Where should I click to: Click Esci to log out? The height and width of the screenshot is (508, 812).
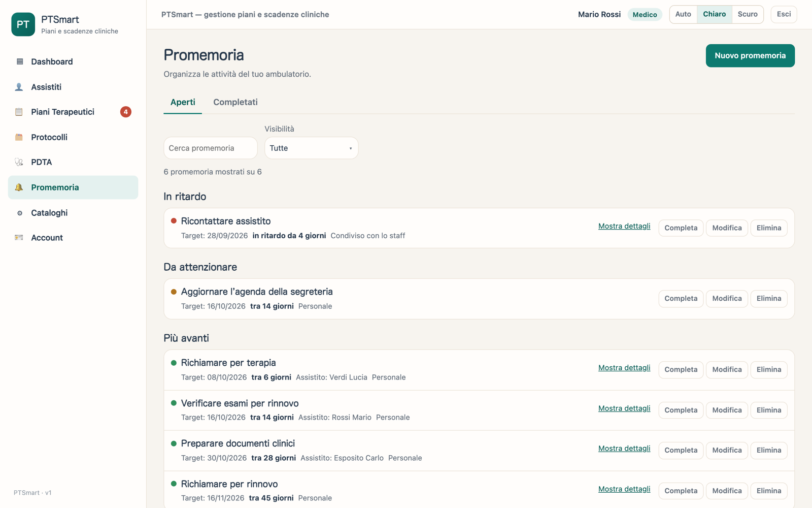784,14
